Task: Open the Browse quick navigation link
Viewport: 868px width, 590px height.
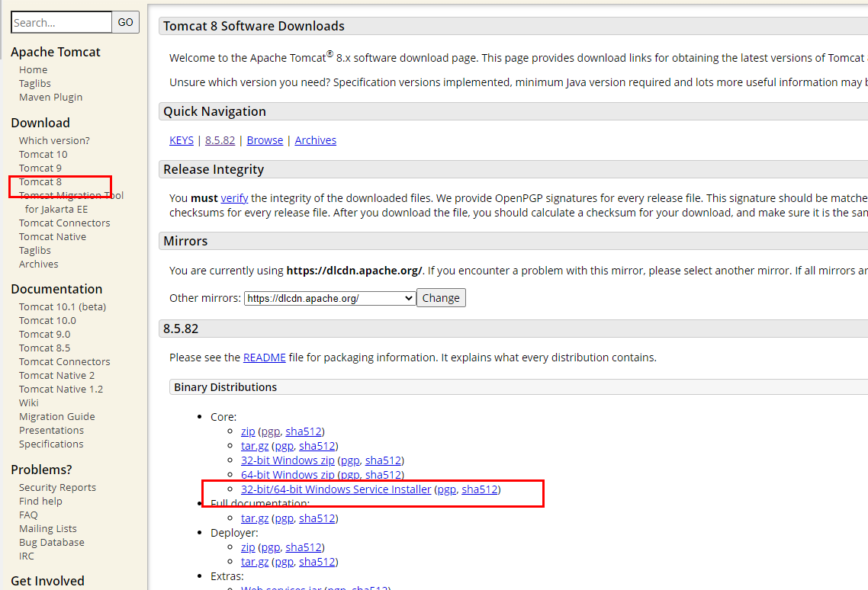Action: 265,140
